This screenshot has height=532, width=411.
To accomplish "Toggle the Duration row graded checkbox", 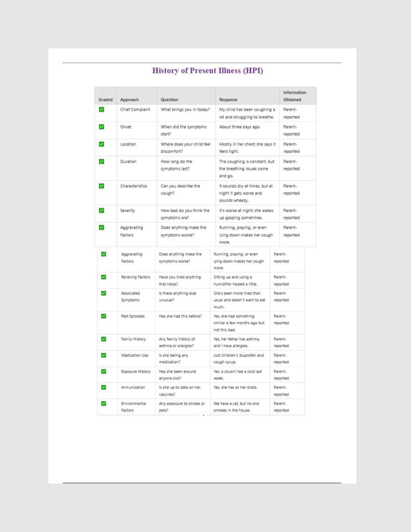I will (x=101, y=162).
